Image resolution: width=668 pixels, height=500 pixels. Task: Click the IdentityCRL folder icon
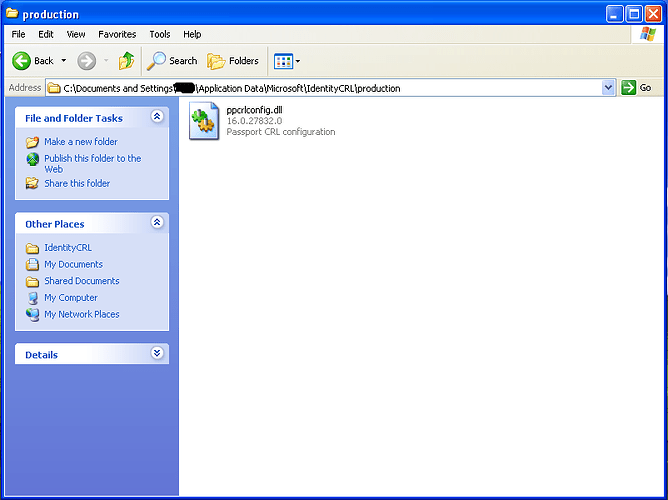click(x=32, y=248)
